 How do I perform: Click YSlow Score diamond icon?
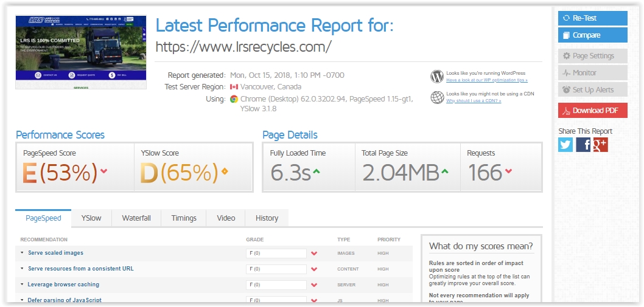click(x=225, y=171)
